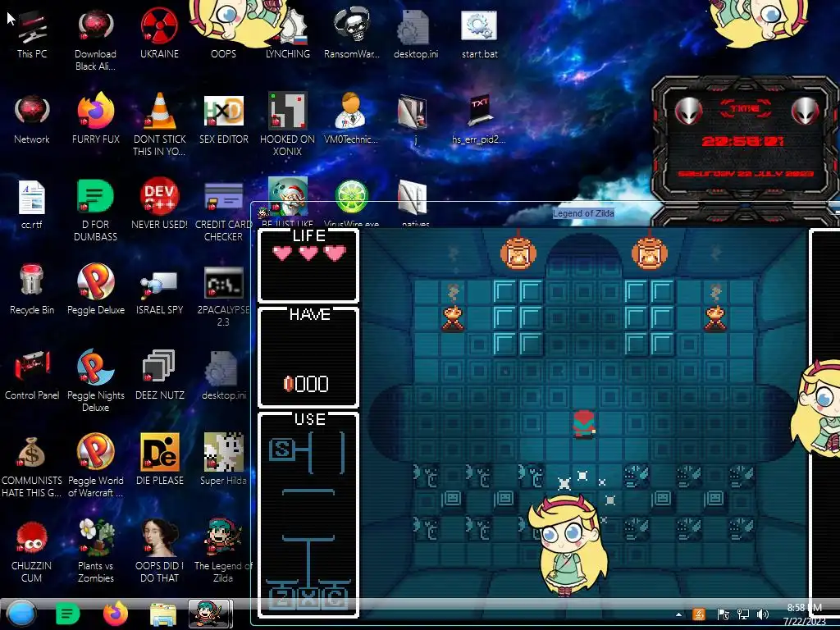Open the green document app in taskbar
The height and width of the screenshot is (630, 840).
pos(67,614)
